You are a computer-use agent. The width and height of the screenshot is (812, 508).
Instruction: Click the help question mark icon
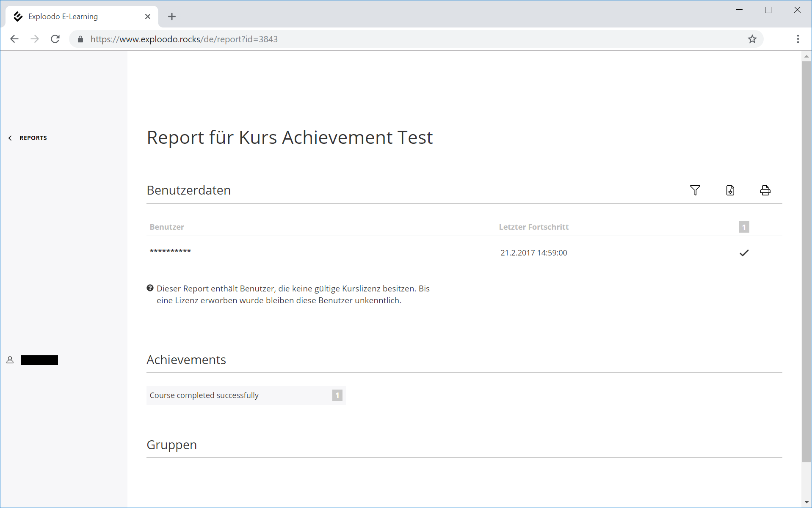(x=150, y=288)
